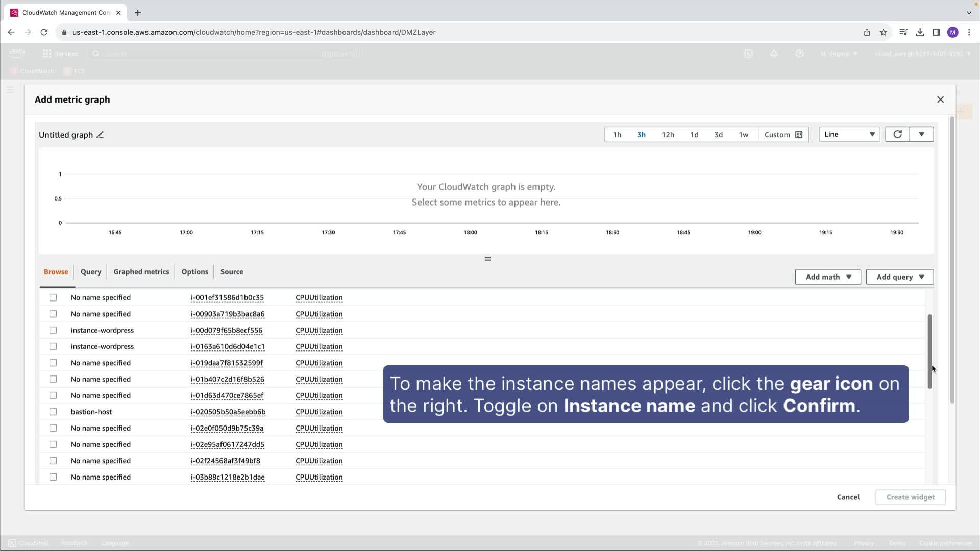Expand the Add query dropdown
Image resolution: width=980 pixels, height=551 pixels.
pyautogui.click(x=900, y=277)
